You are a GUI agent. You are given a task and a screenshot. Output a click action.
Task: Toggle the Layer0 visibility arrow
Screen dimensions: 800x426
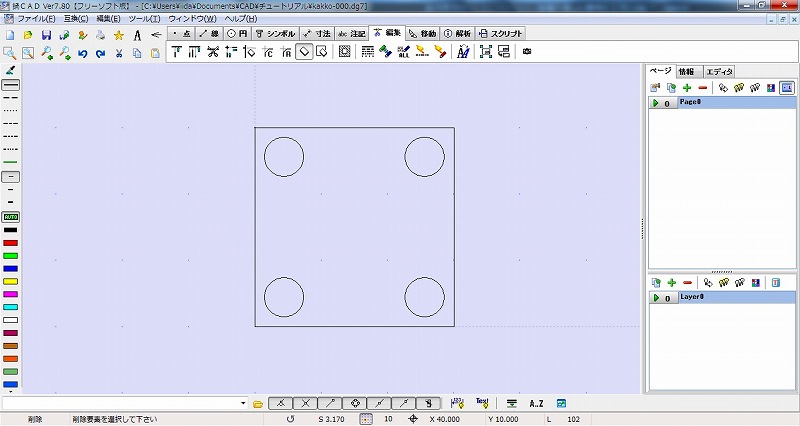click(x=655, y=298)
